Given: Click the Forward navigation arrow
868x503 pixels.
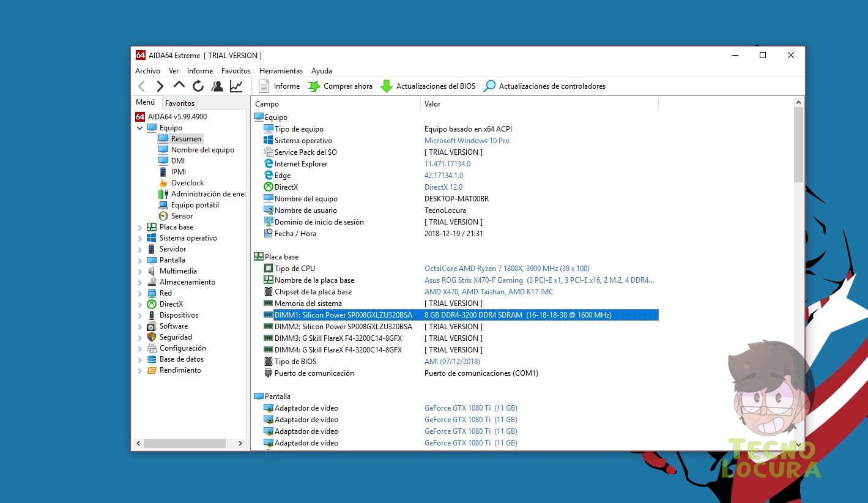Looking at the screenshot, I should click(x=160, y=86).
